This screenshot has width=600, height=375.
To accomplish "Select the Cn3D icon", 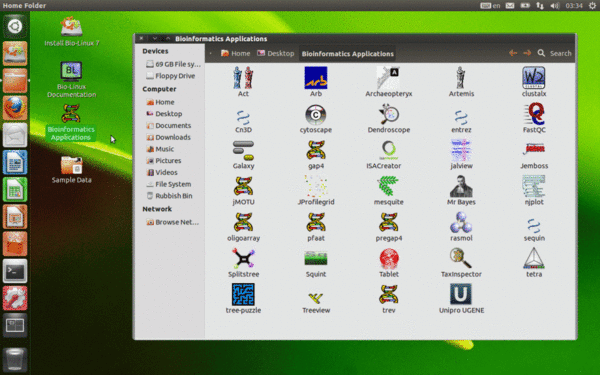I will point(243,117).
